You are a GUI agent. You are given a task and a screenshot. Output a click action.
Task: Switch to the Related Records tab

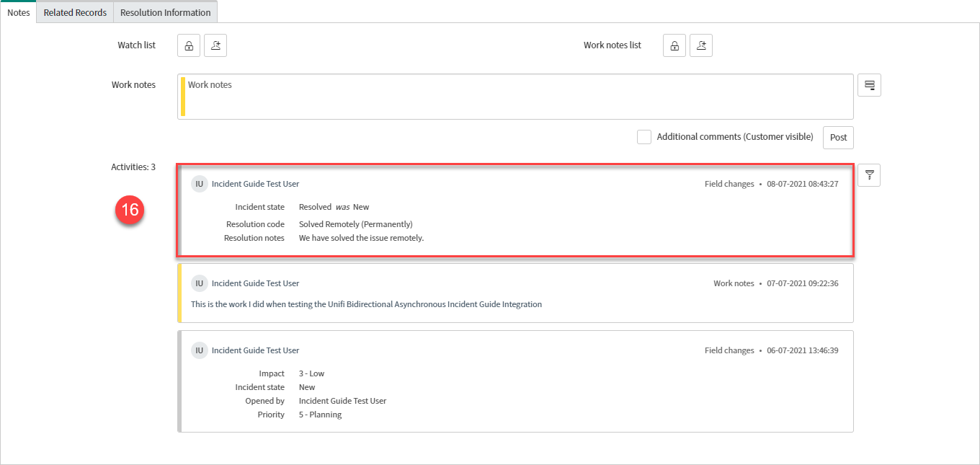coord(75,12)
